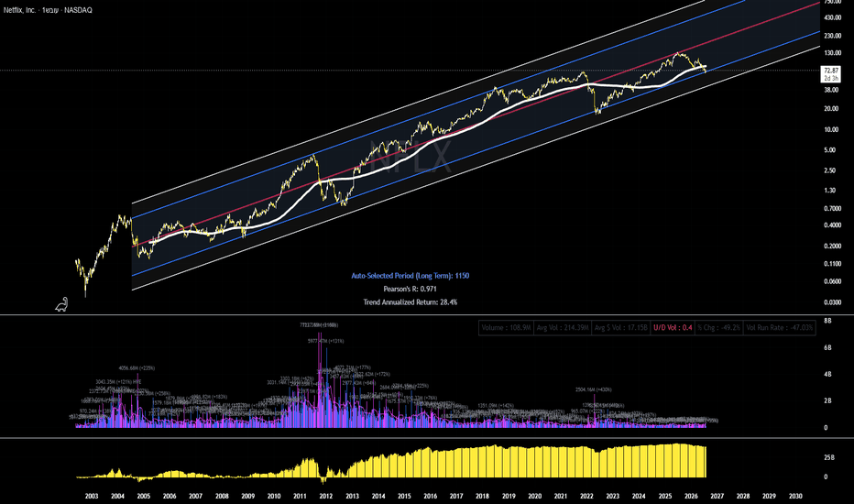Image resolution: width=854 pixels, height=504 pixels.
Task: Click the Netflix, Inc. symbol title
Action: (19, 10)
